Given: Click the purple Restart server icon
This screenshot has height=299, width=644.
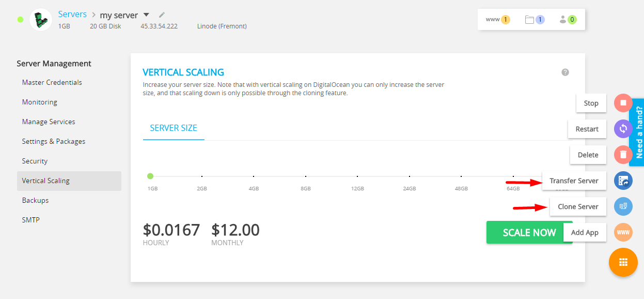Looking at the screenshot, I should coord(623,129).
